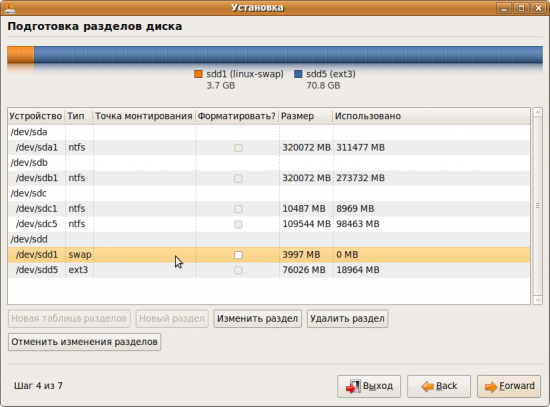550x407 pixels.
Task: Click the blue sdd5 partition bar segment
Action: coord(288,55)
